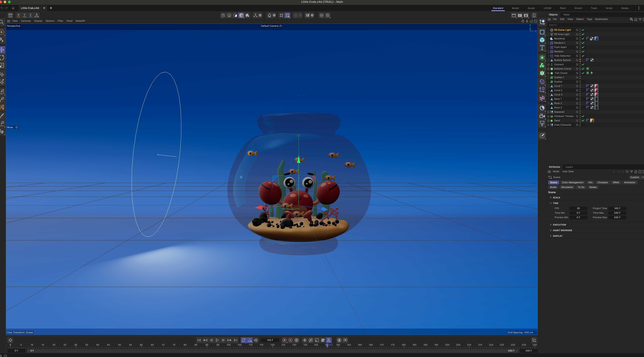Open the Cameras viewport menu

[26, 21]
